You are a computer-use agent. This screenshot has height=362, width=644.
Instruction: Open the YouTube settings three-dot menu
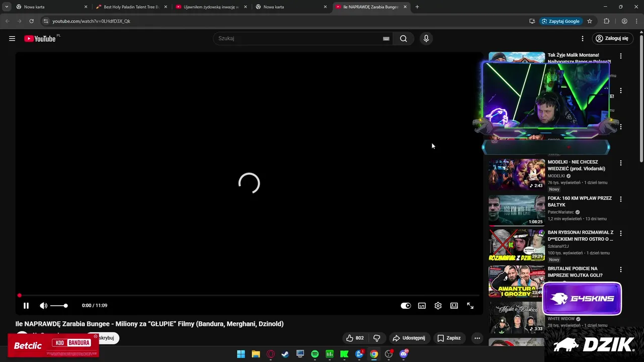tap(583, 39)
